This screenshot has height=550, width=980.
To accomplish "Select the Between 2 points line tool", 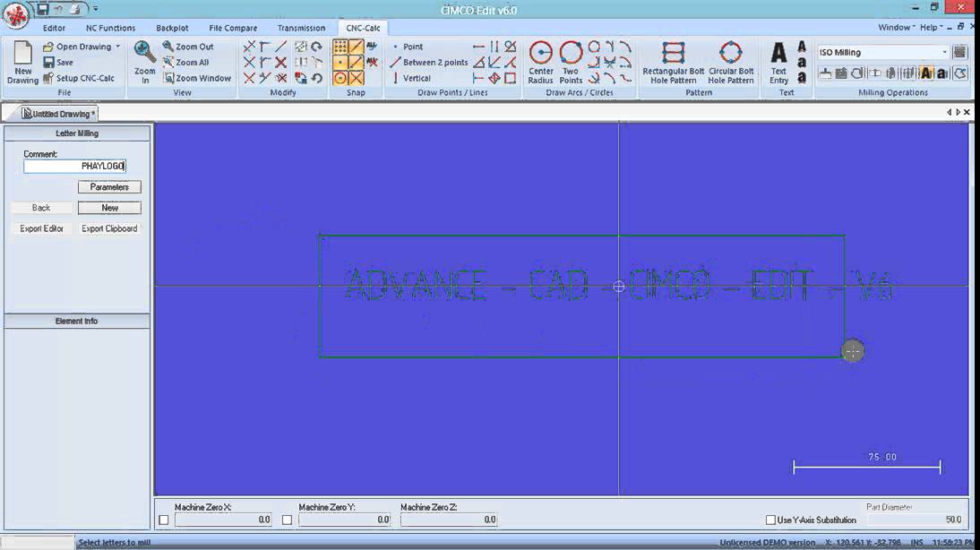I will click(x=429, y=63).
